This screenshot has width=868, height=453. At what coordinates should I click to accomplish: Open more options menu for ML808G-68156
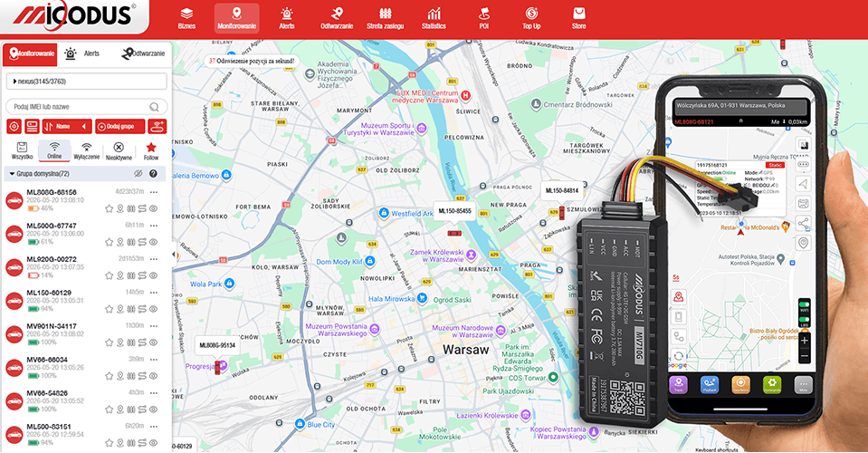click(x=154, y=192)
